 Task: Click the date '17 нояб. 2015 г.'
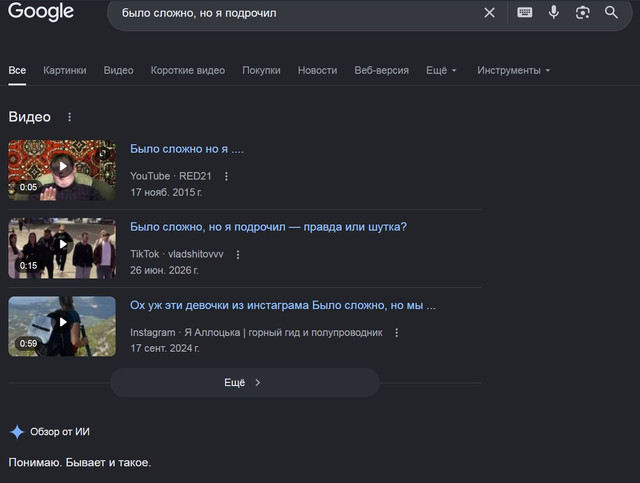click(166, 192)
